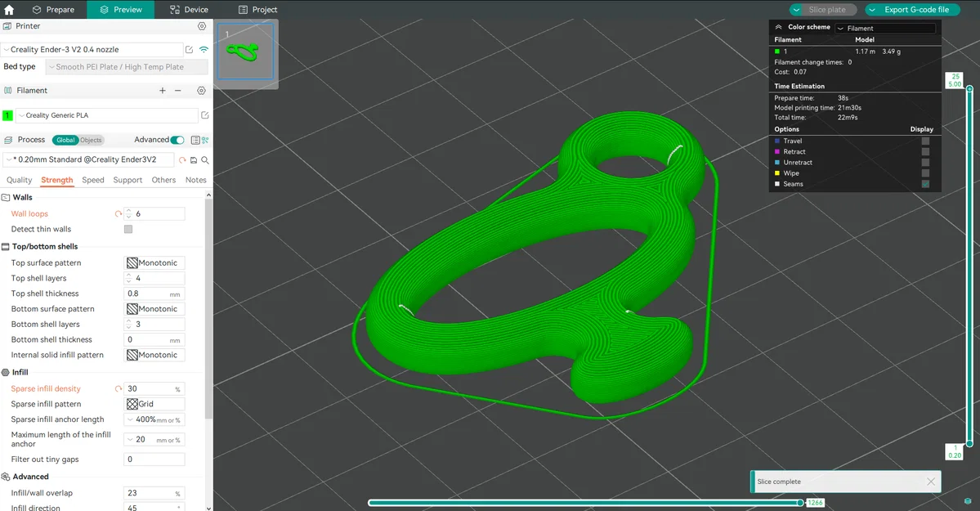Reset the Wall loops value
Viewport: 980px width, 511px height.
point(119,214)
